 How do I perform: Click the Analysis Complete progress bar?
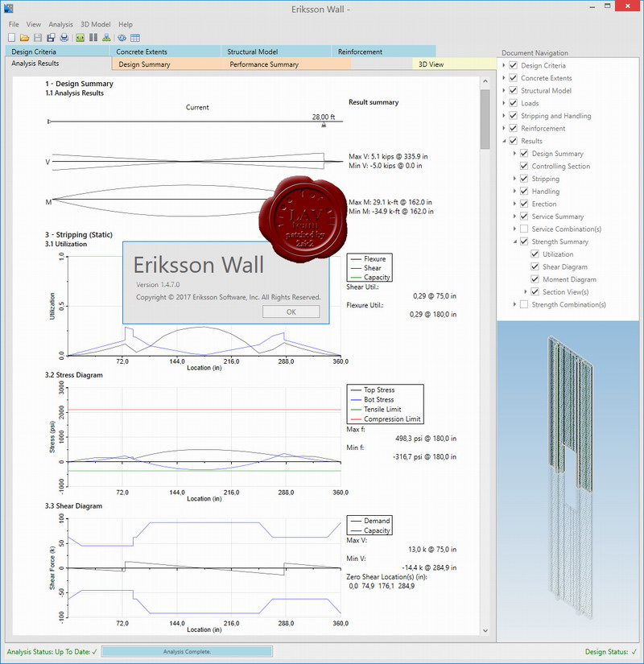188,652
